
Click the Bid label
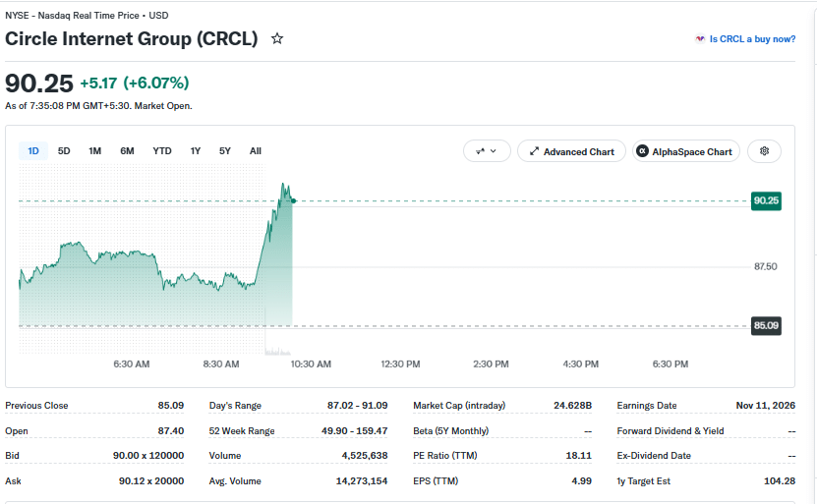click(12, 456)
